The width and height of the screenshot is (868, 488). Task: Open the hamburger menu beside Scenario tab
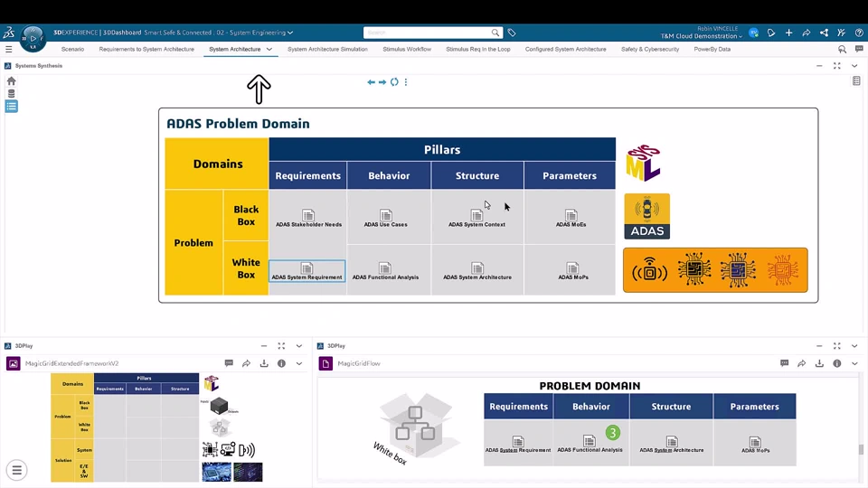(9, 49)
